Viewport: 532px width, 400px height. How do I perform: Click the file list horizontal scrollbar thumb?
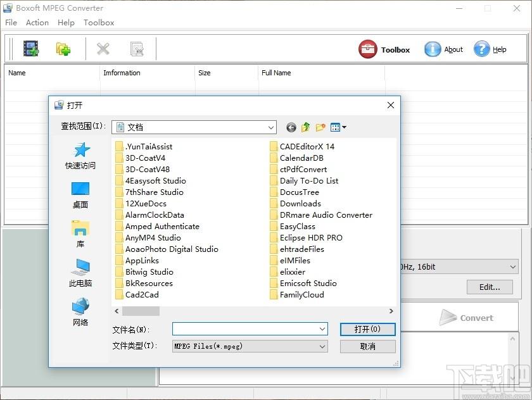[x=141, y=311]
